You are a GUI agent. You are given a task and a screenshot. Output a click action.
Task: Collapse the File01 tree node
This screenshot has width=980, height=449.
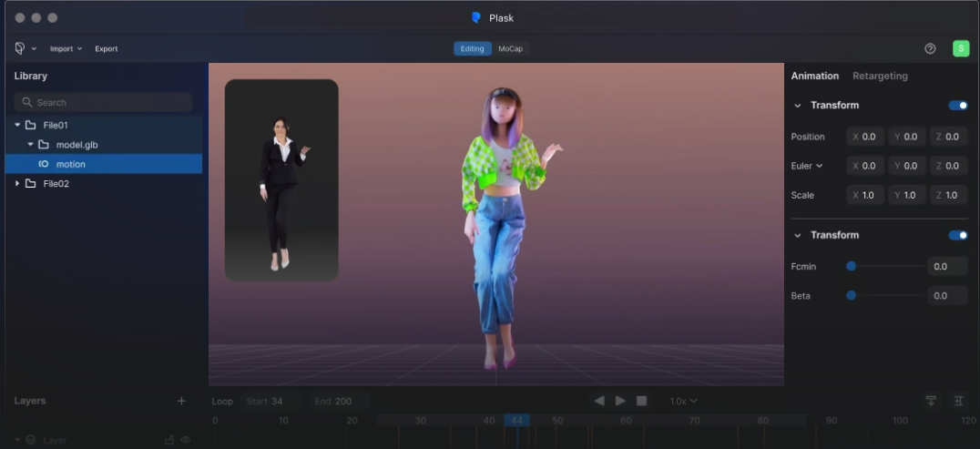[17, 125]
